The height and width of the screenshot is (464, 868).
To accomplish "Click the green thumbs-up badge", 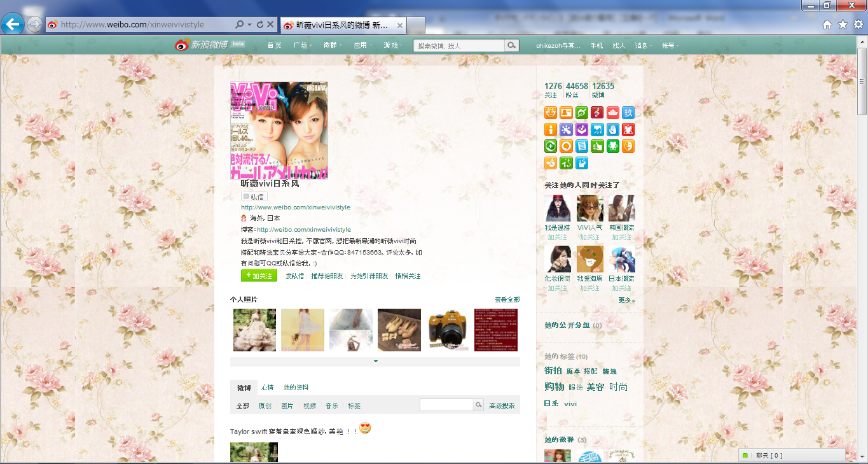I will 597,146.
